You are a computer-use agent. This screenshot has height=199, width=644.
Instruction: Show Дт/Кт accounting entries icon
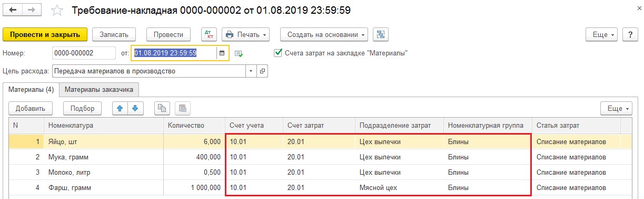click(209, 34)
